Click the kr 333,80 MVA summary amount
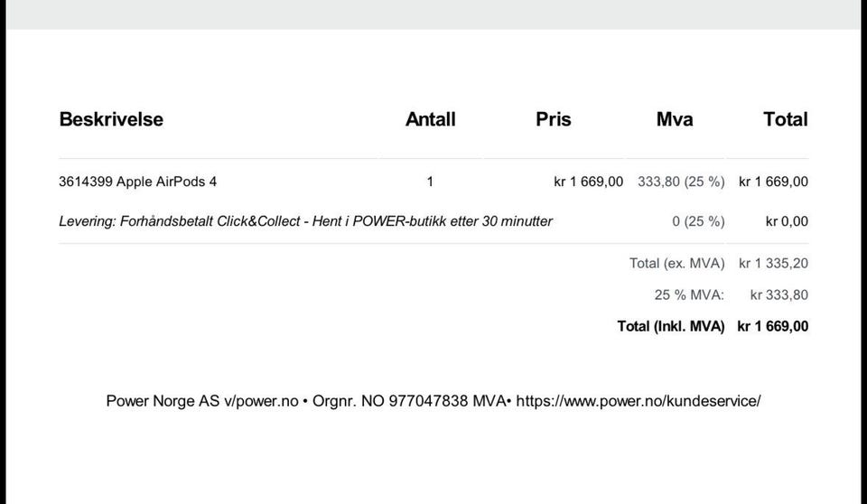 (x=778, y=294)
